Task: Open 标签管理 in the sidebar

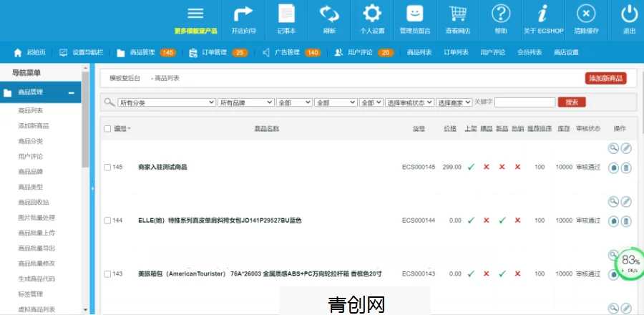Action: point(30,294)
